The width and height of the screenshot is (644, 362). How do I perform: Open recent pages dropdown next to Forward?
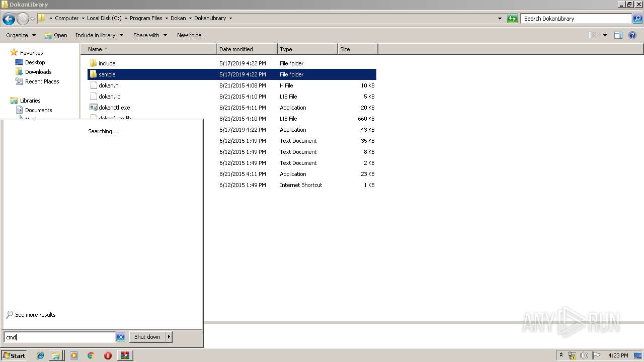pos(32,19)
